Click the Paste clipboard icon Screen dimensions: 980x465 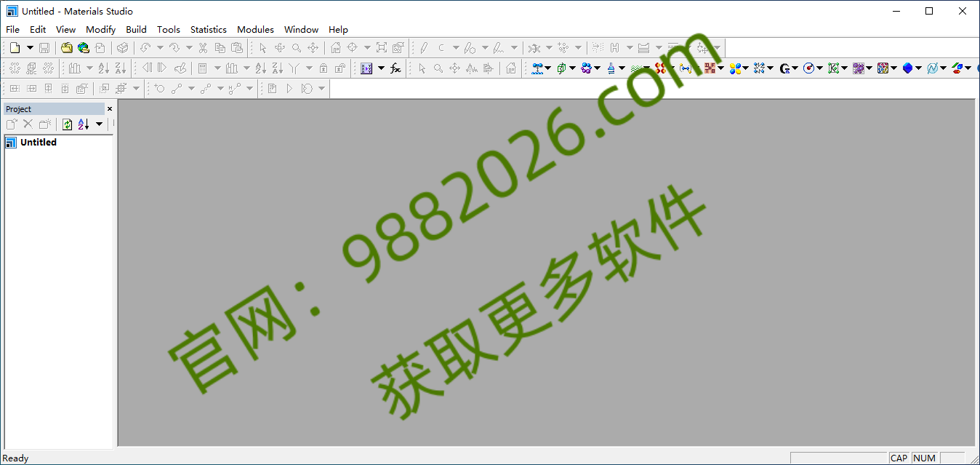[237, 48]
